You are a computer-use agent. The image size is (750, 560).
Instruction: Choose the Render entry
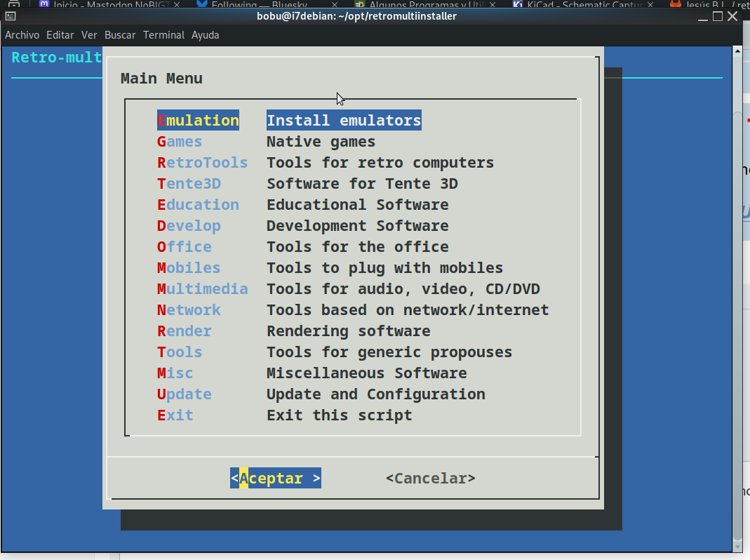click(184, 331)
